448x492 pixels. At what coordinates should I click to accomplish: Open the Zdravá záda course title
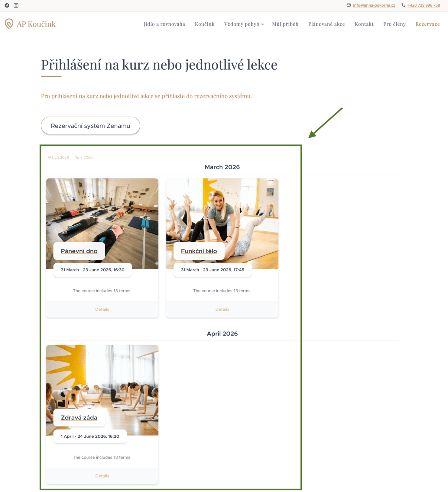[x=79, y=418]
